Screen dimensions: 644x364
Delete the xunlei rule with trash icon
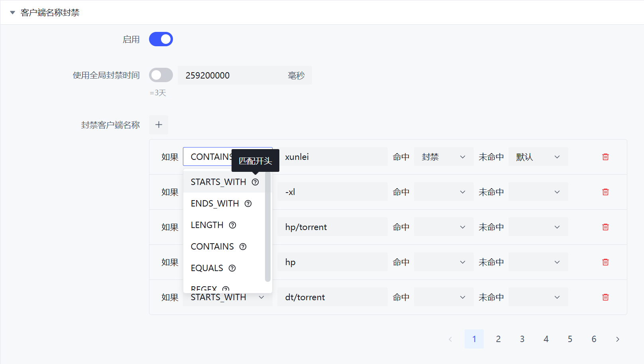pos(605,157)
